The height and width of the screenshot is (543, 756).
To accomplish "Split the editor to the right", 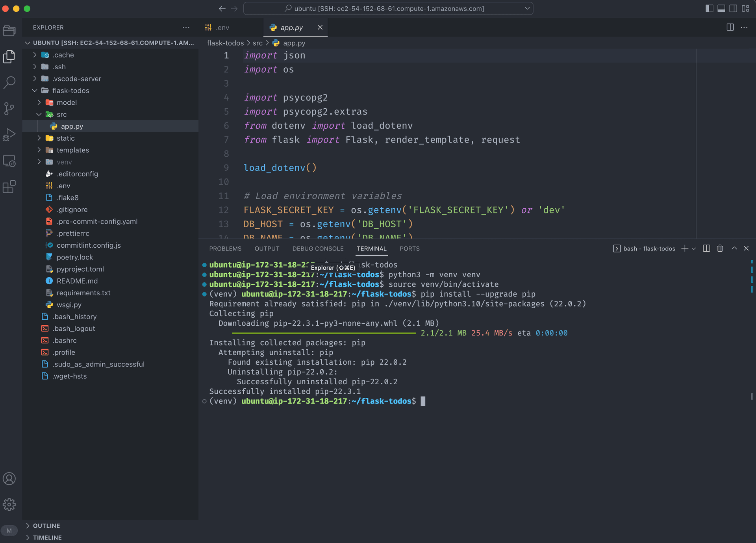I will [730, 27].
